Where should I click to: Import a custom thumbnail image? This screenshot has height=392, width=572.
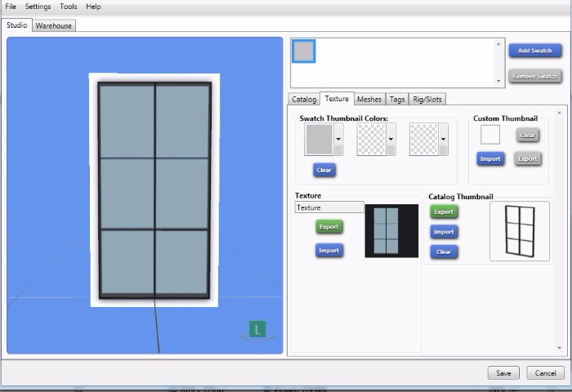[x=490, y=158]
